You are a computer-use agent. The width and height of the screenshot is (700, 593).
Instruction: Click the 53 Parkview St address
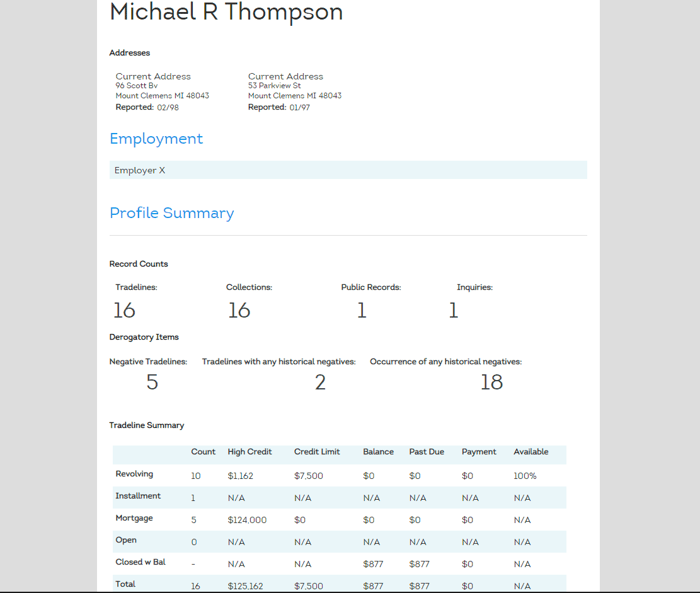pyautogui.click(x=274, y=86)
